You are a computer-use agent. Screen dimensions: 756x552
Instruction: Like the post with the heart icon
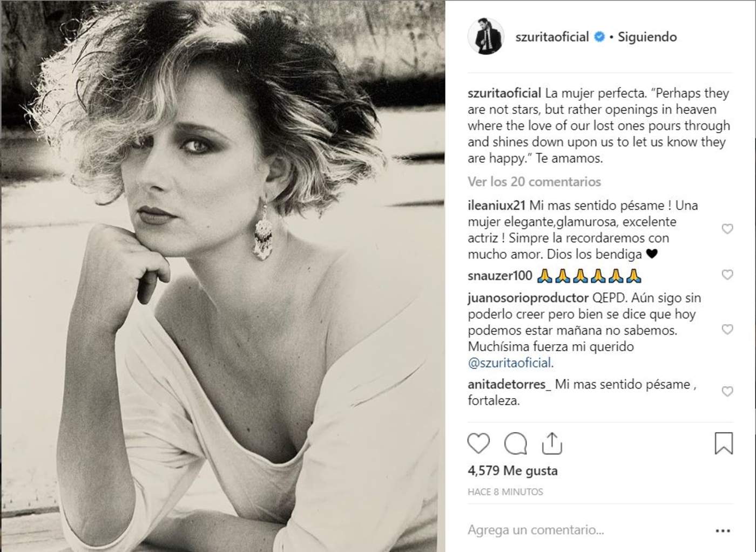(478, 444)
